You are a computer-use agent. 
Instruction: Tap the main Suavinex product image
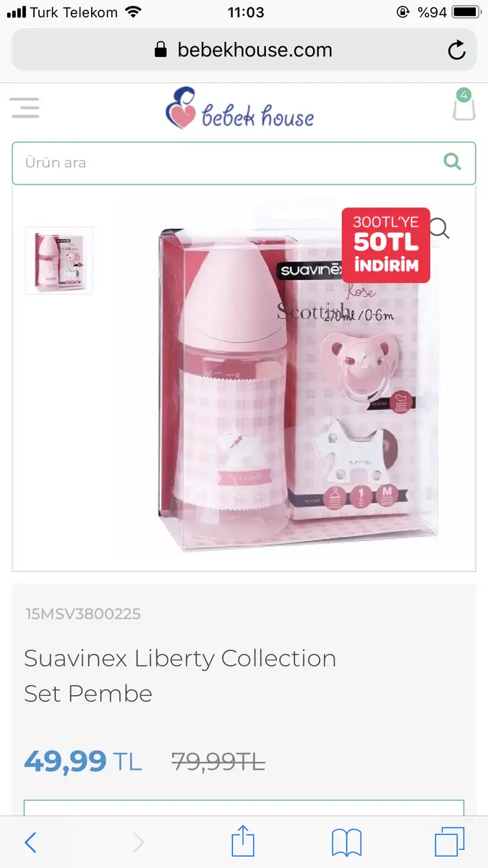(x=296, y=380)
